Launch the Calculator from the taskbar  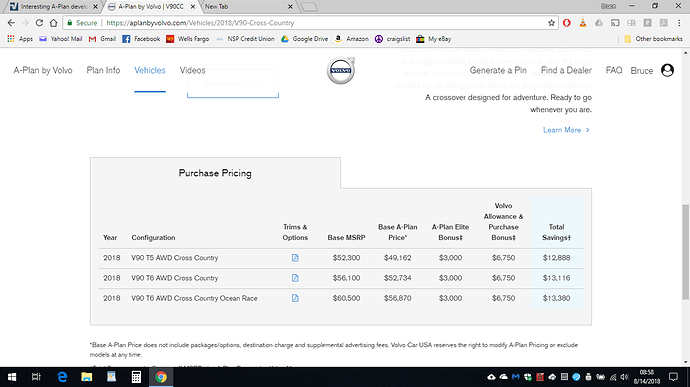pyautogui.click(x=136, y=377)
